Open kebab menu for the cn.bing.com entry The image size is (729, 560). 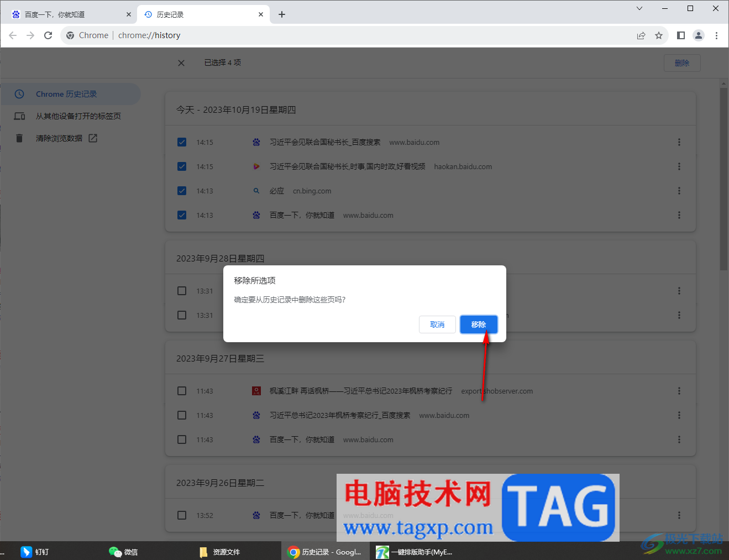(679, 191)
